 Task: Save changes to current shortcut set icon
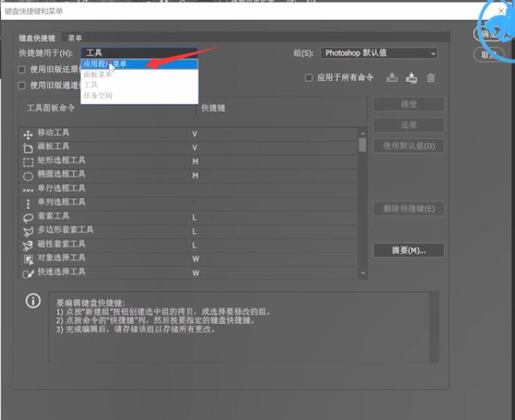(392, 78)
